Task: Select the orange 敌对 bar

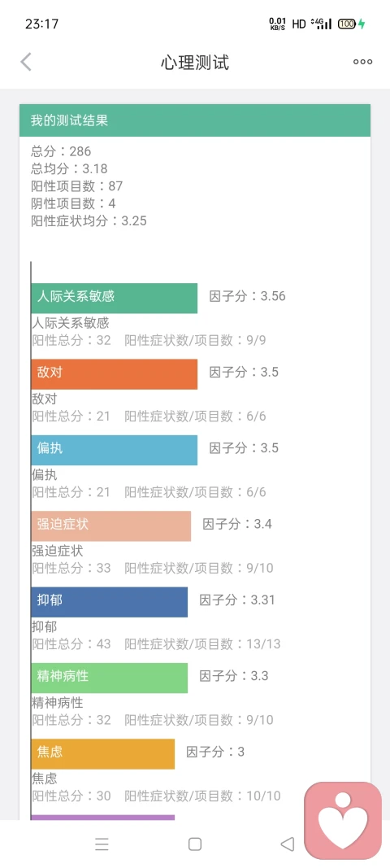Action: click(x=115, y=374)
